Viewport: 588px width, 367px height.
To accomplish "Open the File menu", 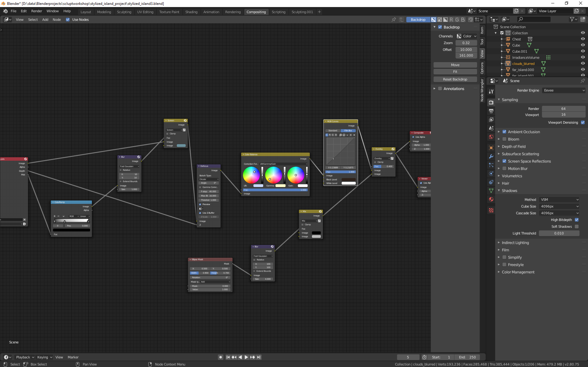I will pos(13,11).
